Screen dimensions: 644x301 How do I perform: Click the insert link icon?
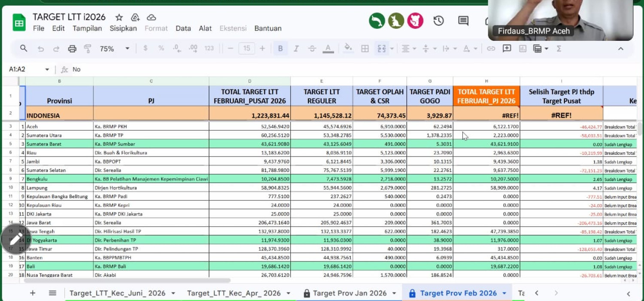491,49
